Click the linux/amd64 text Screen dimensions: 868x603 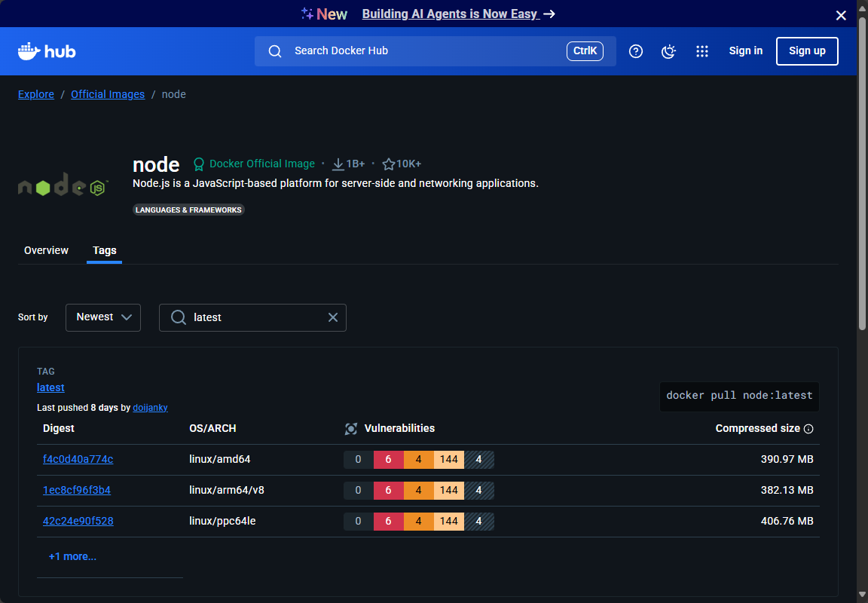coord(220,459)
